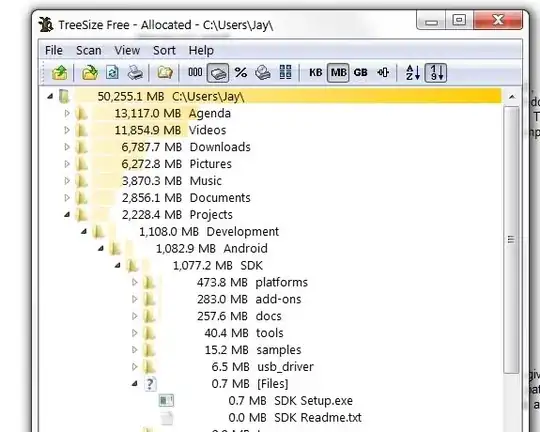This screenshot has height=432, width=540.
Task: Expand the Pictures folder
Action: tap(67, 164)
